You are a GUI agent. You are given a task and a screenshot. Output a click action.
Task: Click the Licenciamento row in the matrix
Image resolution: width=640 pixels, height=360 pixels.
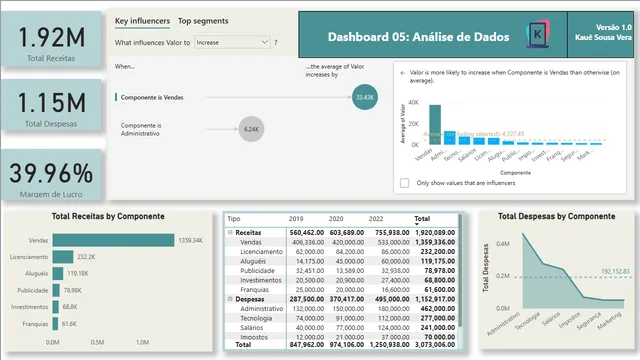coord(342,251)
